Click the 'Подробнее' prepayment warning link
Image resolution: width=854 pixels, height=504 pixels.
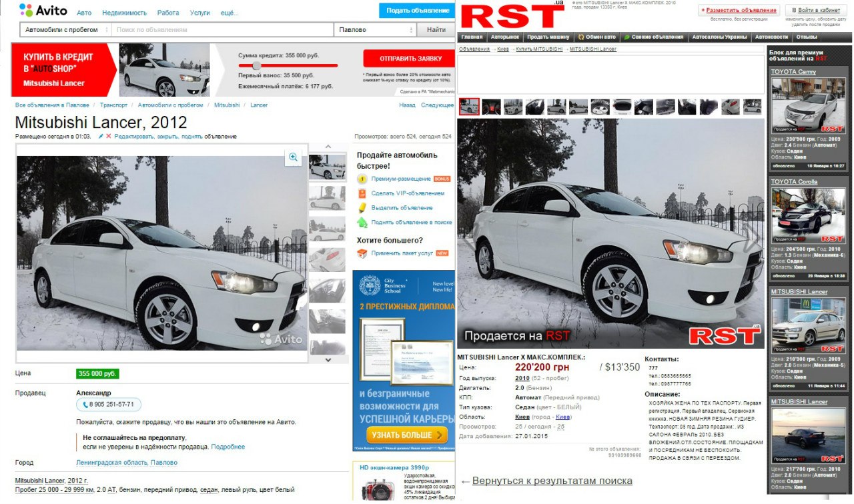pyautogui.click(x=228, y=447)
